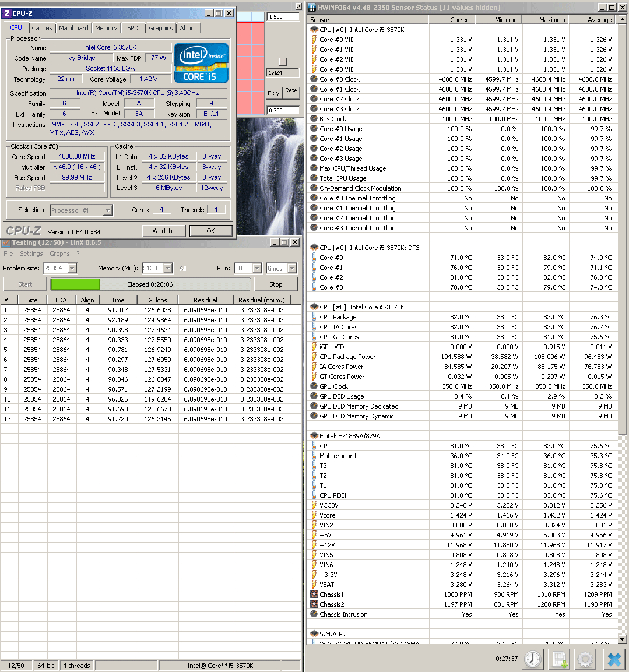Viewport: 629px width, 672px height.
Task: Click the Core #0 VID lightning icon
Action: click(314, 40)
